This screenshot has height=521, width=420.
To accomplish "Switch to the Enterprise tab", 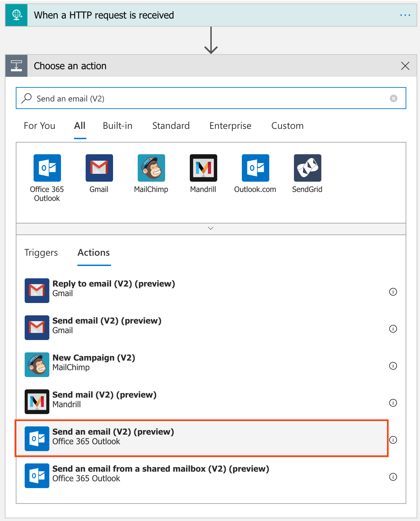I will point(230,126).
